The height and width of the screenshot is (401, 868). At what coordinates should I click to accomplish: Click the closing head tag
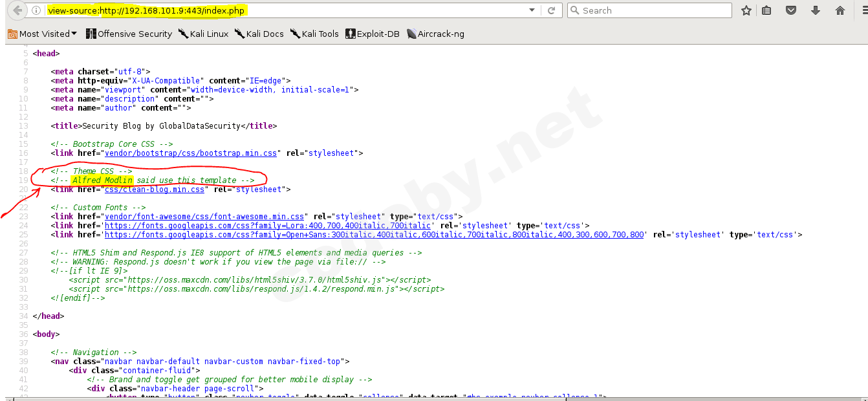click(49, 316)
